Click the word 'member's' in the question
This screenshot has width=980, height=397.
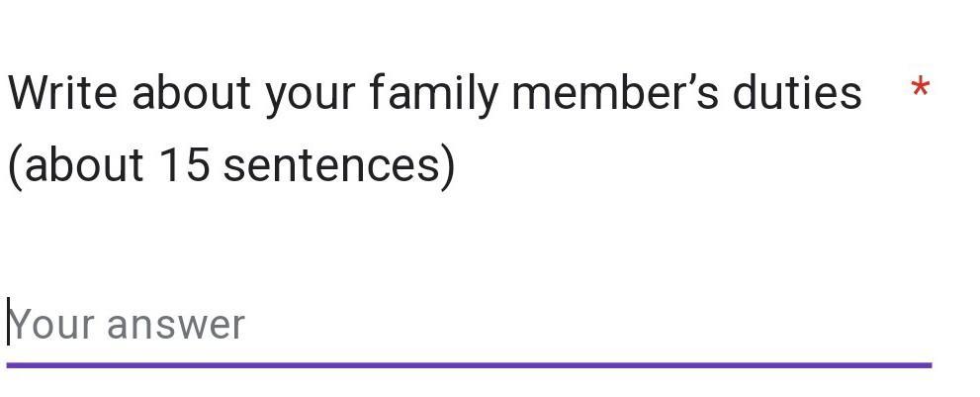tap(616, 93)
